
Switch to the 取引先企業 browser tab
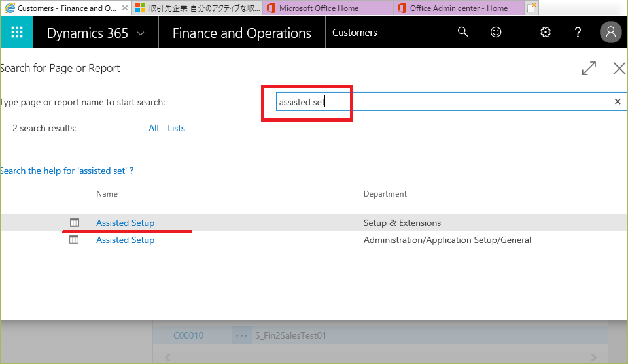click(198, 8)
